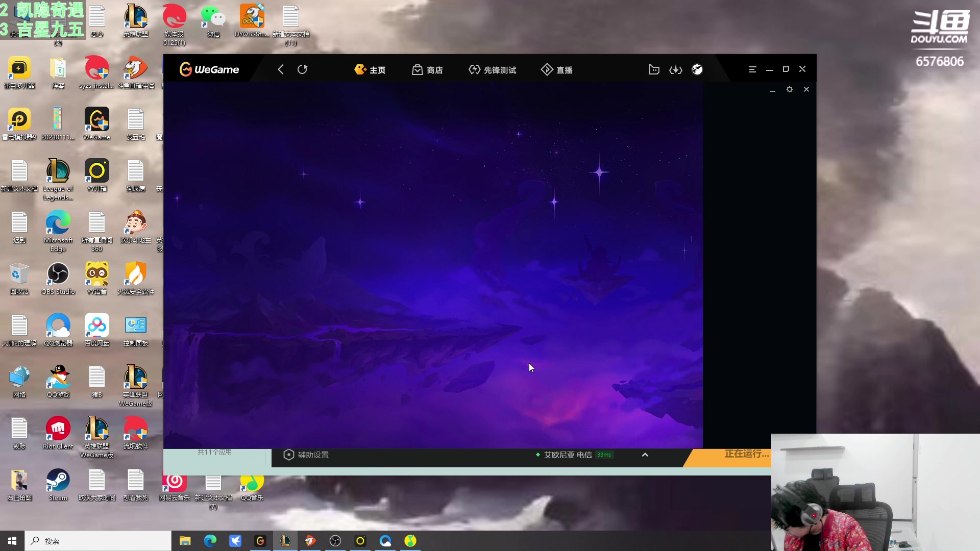Select the 狗屎病 text file

136,176
